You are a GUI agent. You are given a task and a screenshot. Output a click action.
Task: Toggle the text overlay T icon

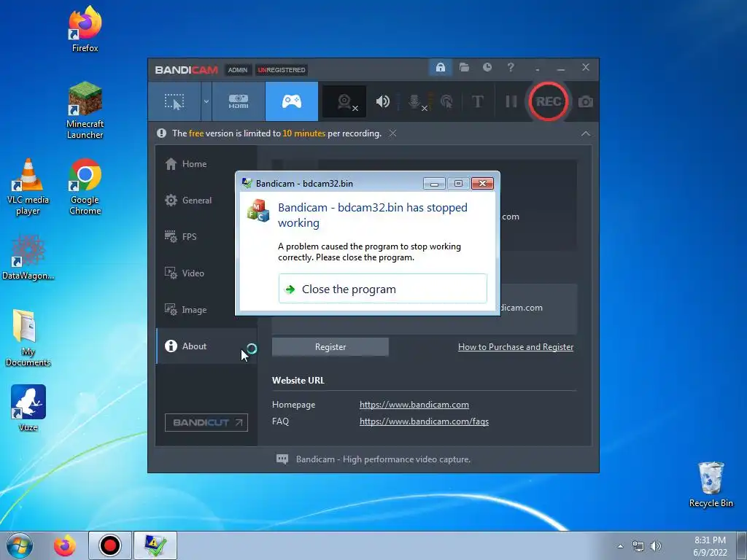[477, 101]
